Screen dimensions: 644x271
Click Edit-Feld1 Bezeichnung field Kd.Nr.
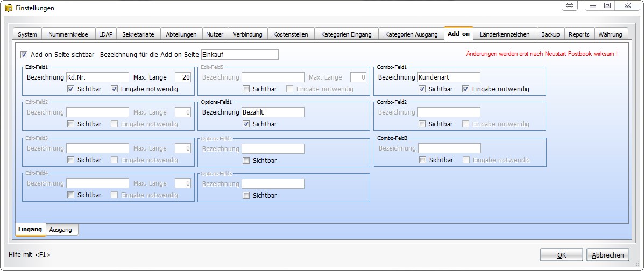[98, 77]
